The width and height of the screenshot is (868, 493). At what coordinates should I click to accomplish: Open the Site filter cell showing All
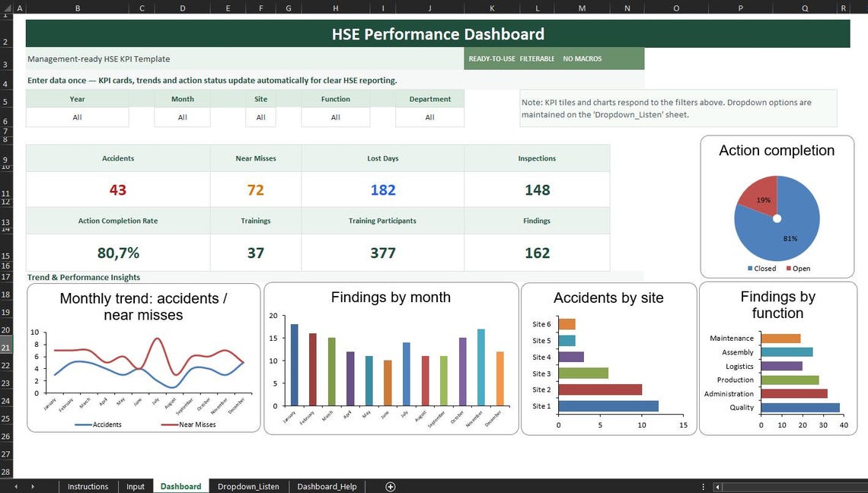point(260,117)
